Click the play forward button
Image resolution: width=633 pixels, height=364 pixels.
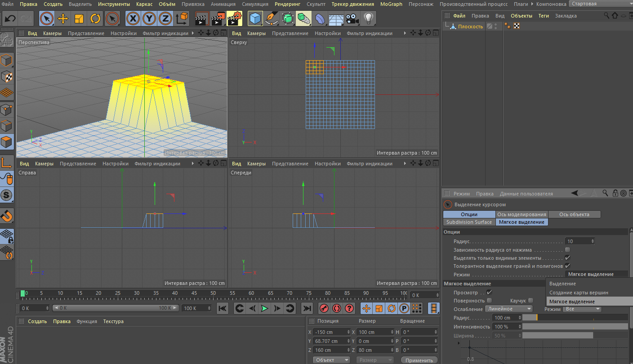tap(264, 308)
